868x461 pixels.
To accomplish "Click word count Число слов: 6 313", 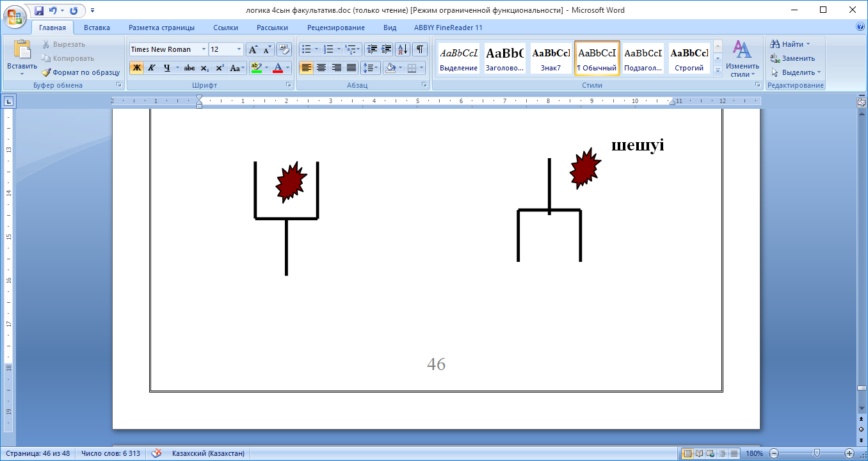I will coord(109,453).
